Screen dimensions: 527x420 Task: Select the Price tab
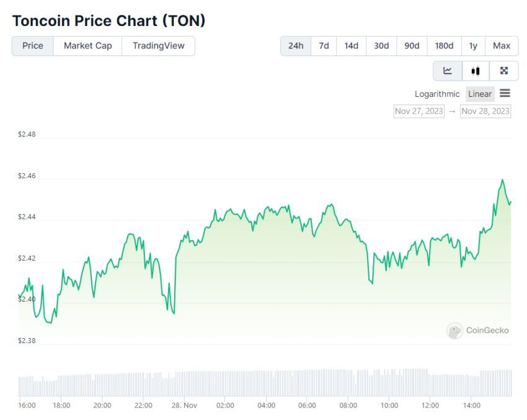click(x=33, y=46)
